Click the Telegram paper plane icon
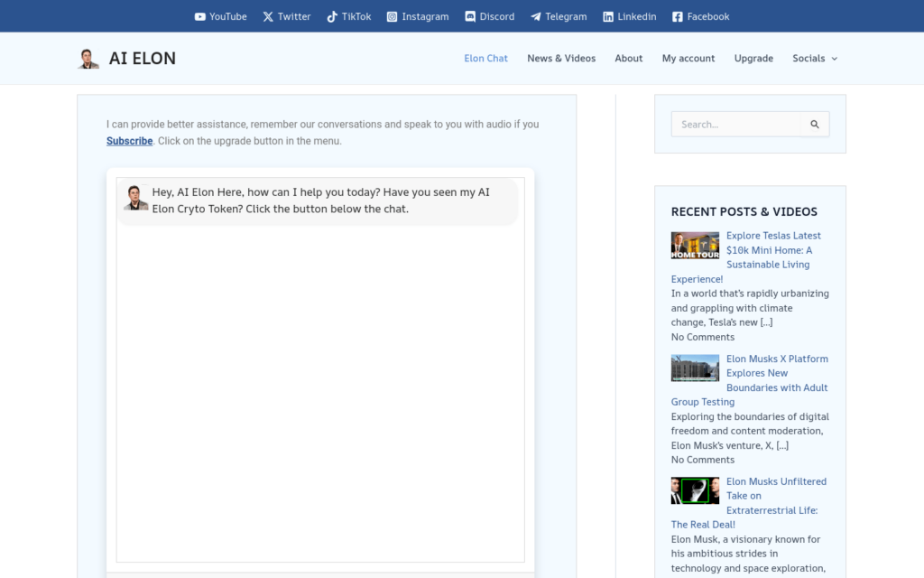 (x=536, y=16)
